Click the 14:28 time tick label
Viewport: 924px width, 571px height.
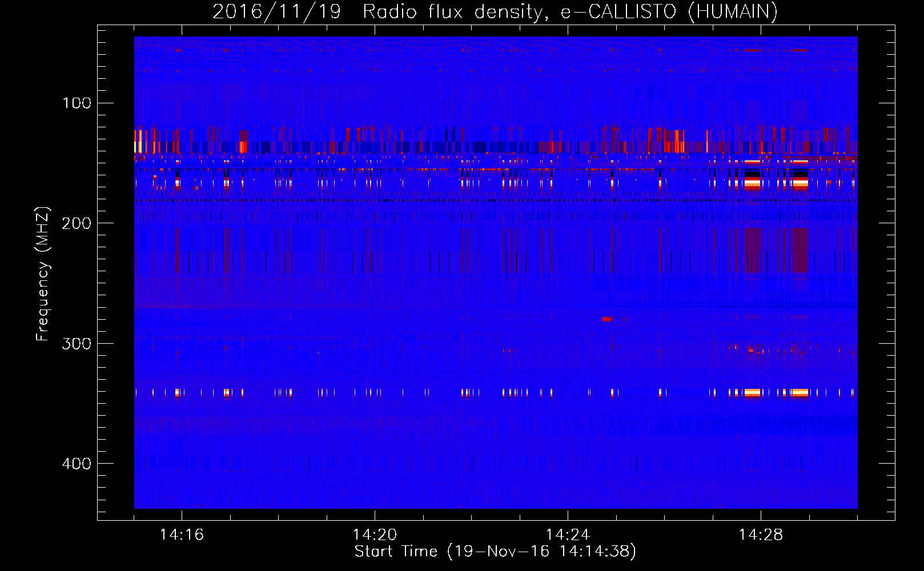761,535
